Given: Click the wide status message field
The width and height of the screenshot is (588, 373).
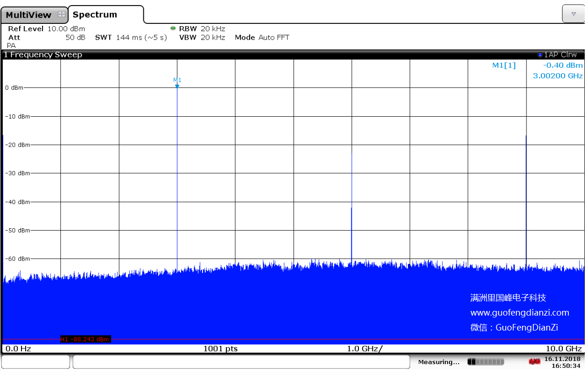Looking at the screenshot, I should click(x=241, y=362).
